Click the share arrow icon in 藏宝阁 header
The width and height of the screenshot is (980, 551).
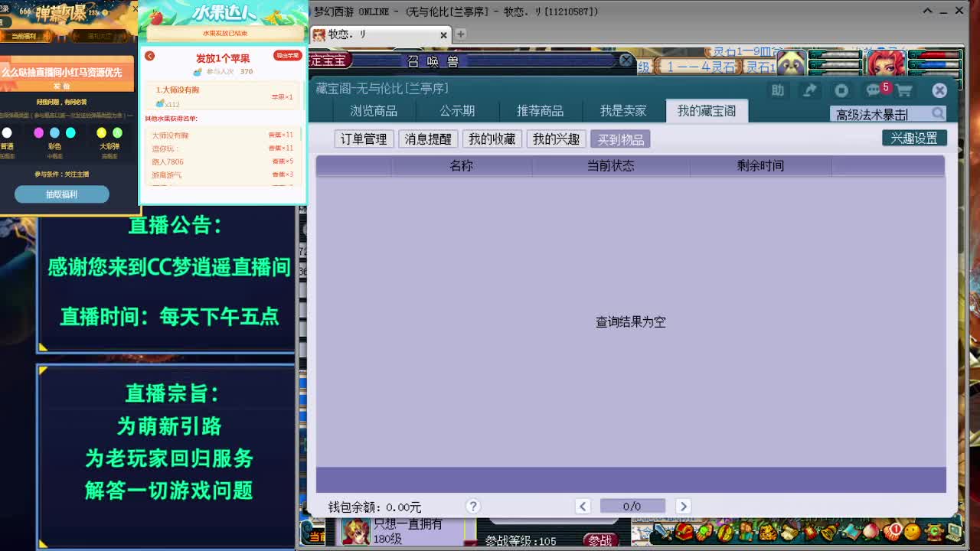pos(809,90)
